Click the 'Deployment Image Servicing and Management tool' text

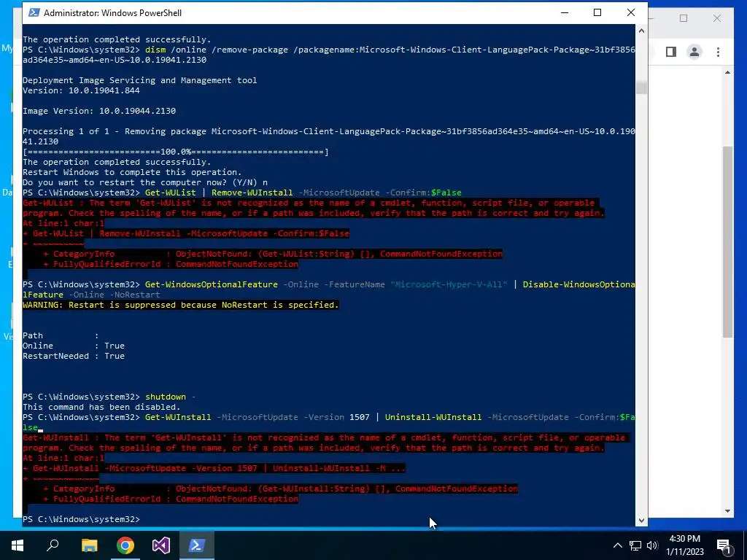point(139,80)
